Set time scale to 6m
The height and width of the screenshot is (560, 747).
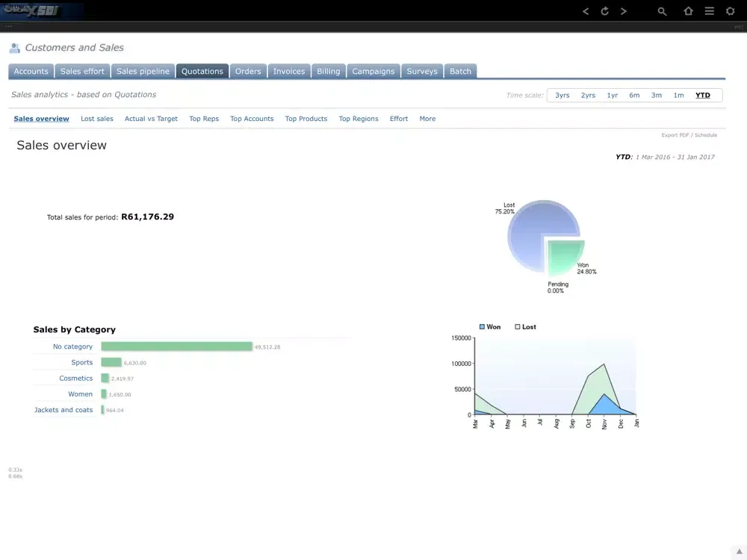[x=634, y=96]
